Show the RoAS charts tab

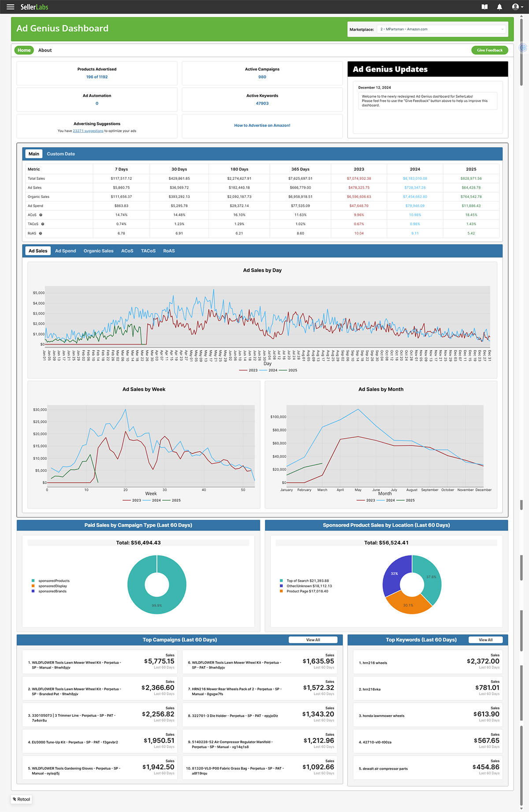coord(169,251)
